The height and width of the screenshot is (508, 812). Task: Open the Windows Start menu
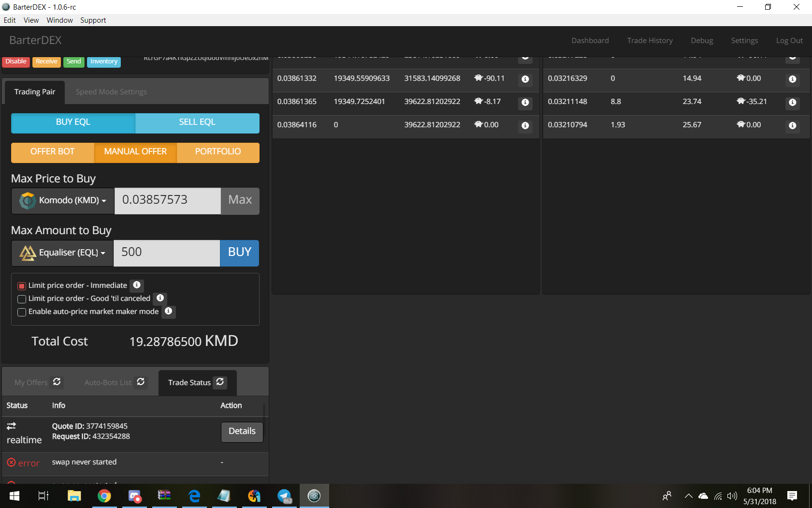coord(14,496)
